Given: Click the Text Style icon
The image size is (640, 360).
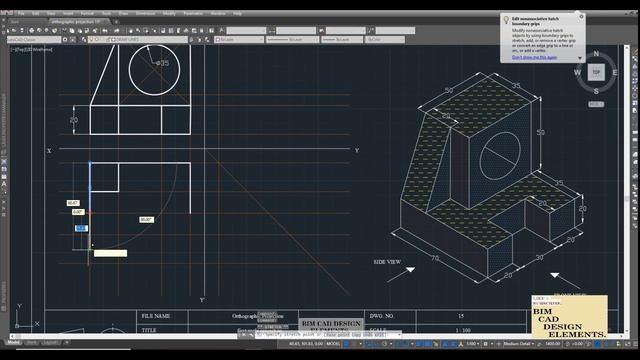Looking at the screenshot, I should coord(221,31).
